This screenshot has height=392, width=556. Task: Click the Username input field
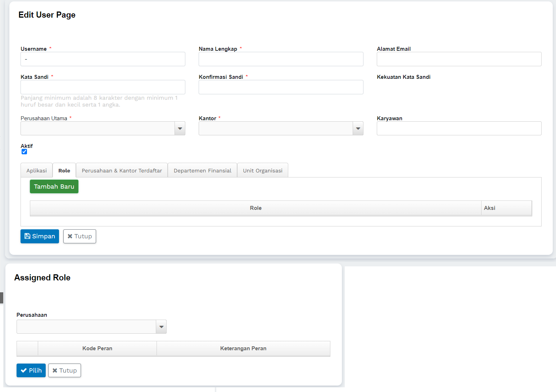103,59
